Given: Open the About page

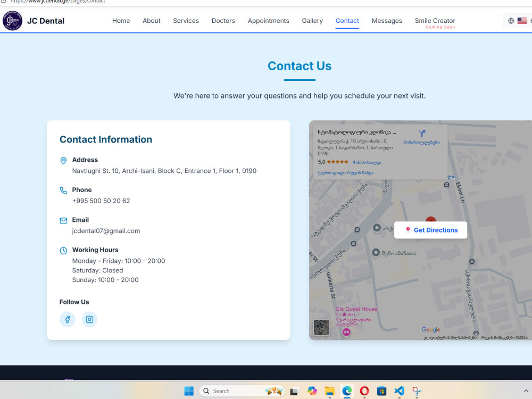Looking at the screenshot, I should click(x=151, y=21).
